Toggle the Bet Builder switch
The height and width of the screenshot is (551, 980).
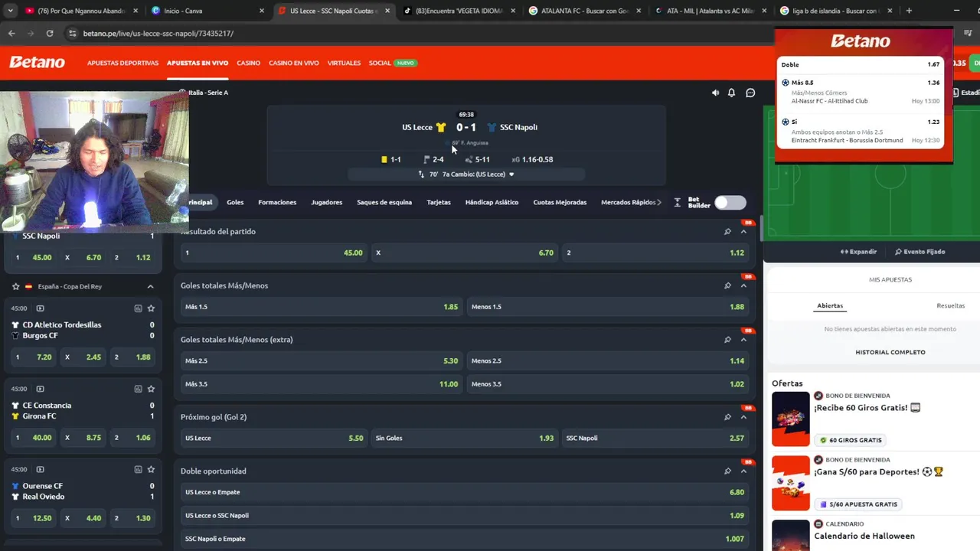[x=730, y=202]
